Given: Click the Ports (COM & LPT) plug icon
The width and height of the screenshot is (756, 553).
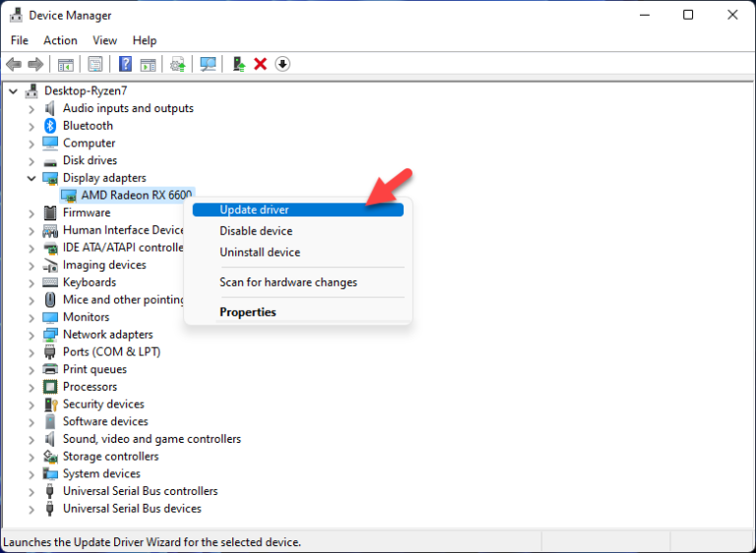Looking at the screenshot, I should [49, 352].
